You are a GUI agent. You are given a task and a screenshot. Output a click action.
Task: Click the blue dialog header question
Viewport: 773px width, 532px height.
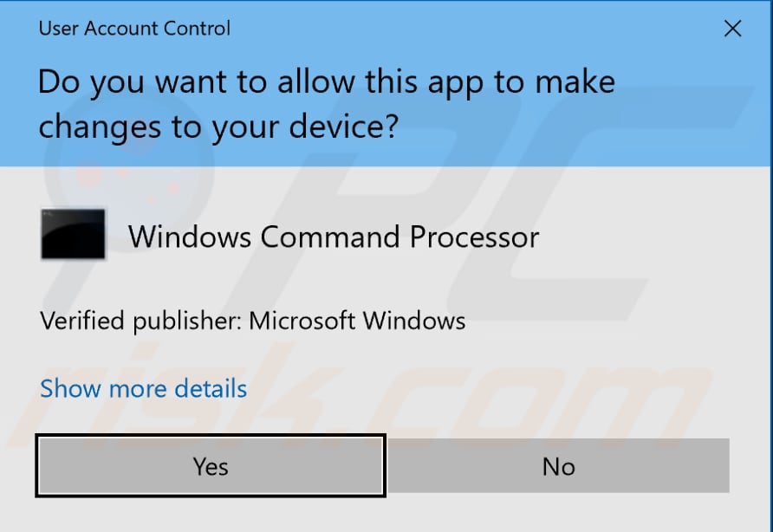pyautogui.click(x=327, y=102)
